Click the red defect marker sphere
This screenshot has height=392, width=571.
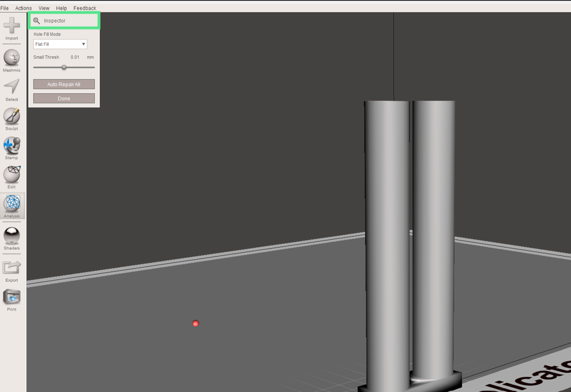(x=195, y=323)
